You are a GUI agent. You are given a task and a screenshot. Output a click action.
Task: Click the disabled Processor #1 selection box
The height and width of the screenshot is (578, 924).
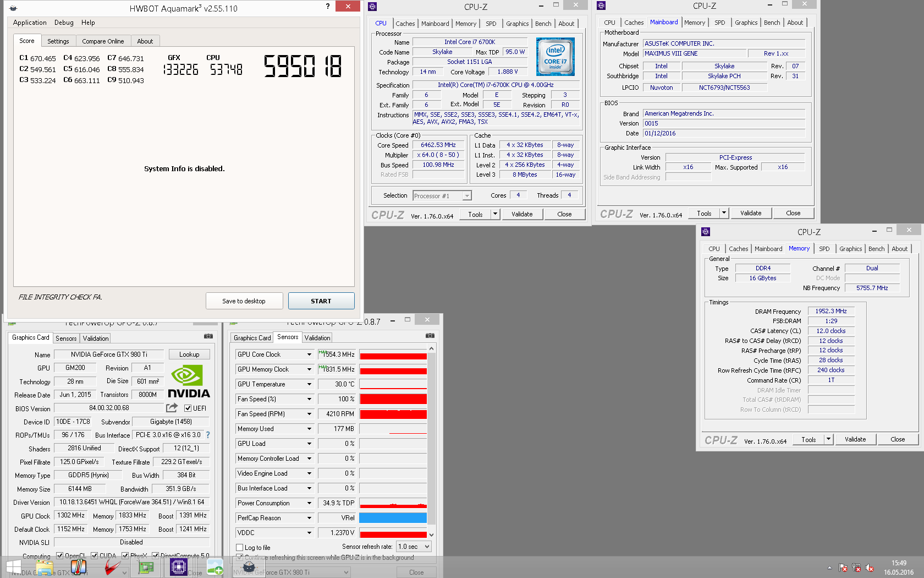click(x=442, y=195)
